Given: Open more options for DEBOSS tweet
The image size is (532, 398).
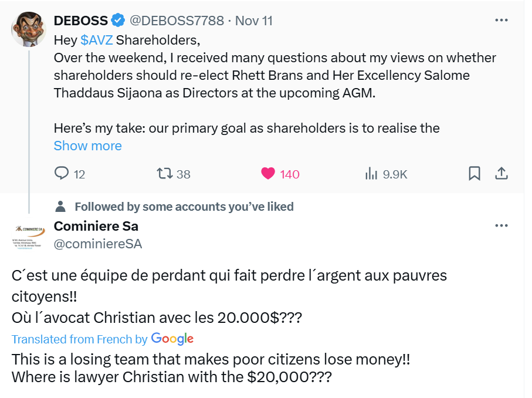Looking at the screenshot, I should click(x=501, y=20).
